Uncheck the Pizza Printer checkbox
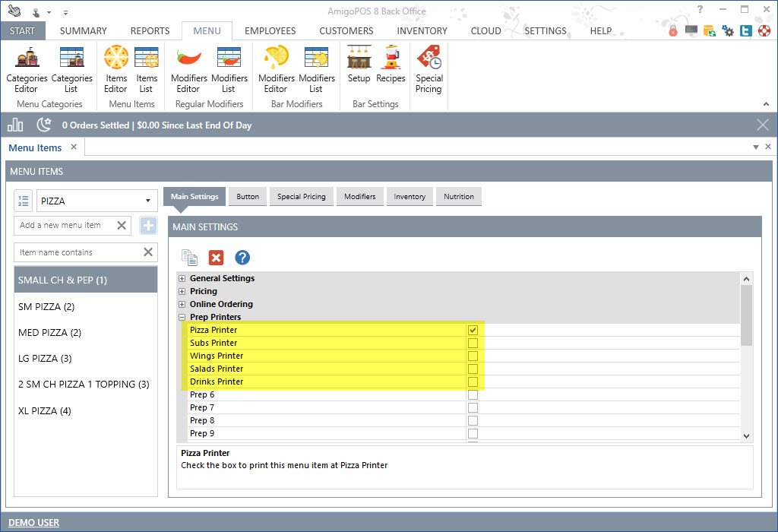The image size is (778, 532). pos(473,330)
